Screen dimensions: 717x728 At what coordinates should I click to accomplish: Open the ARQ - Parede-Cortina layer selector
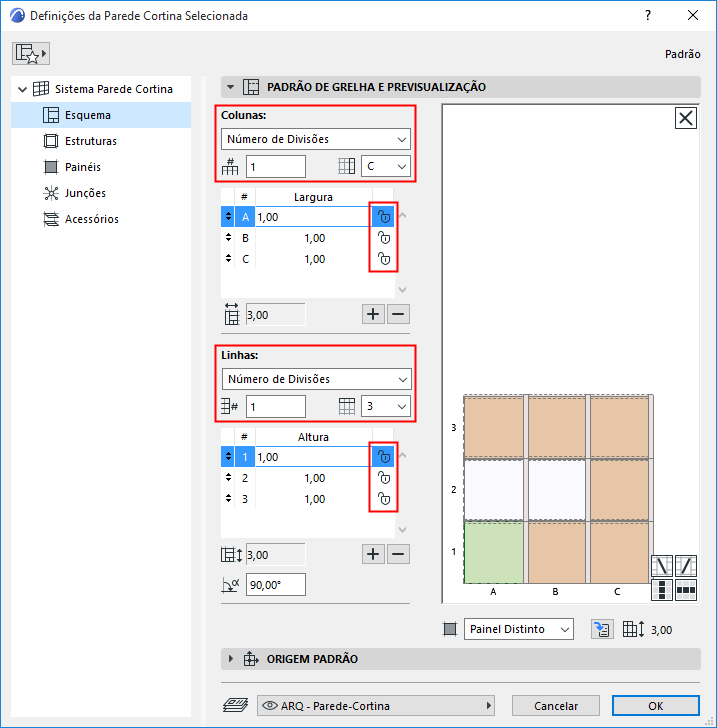tap(376, 706)
